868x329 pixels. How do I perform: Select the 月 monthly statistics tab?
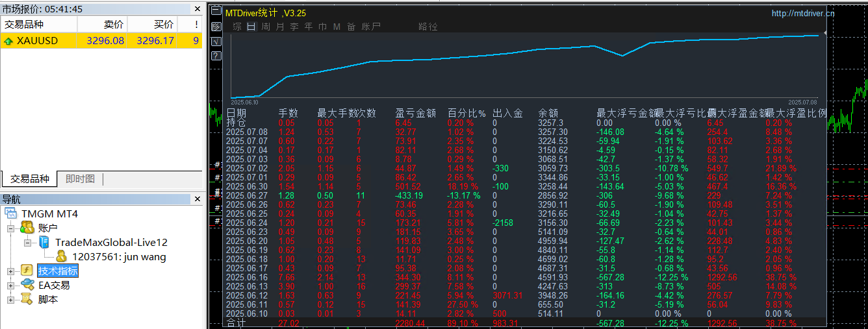pyautogui.click(x=280, y=27)
